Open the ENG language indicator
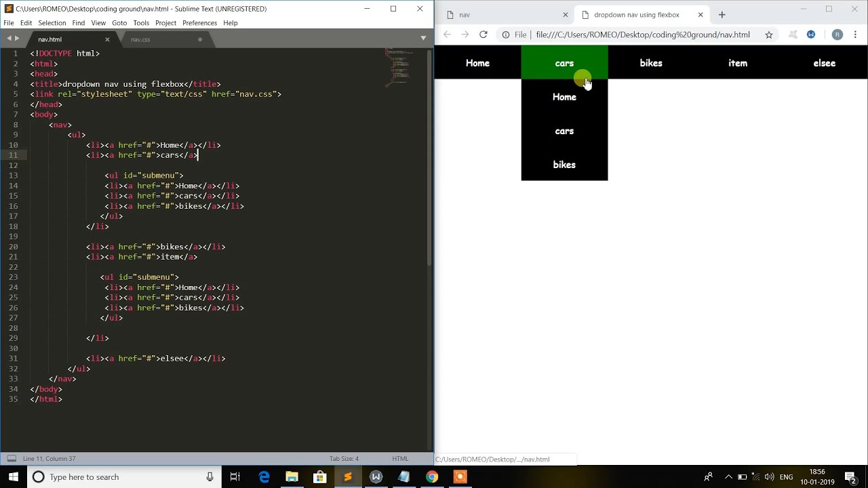The image size is (868, 488). click(787, 477)
